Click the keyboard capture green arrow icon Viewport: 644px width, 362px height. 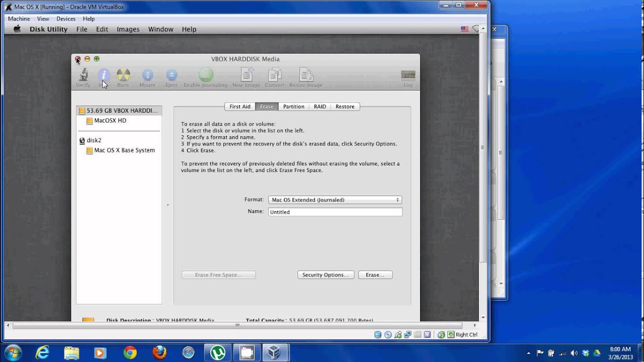tap(451, 334)
